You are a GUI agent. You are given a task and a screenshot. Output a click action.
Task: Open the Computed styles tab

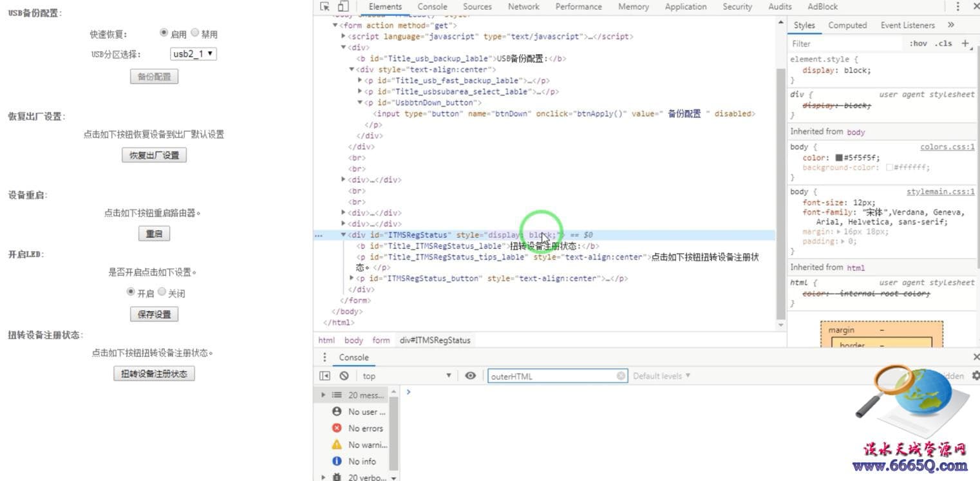click(847, 25)
